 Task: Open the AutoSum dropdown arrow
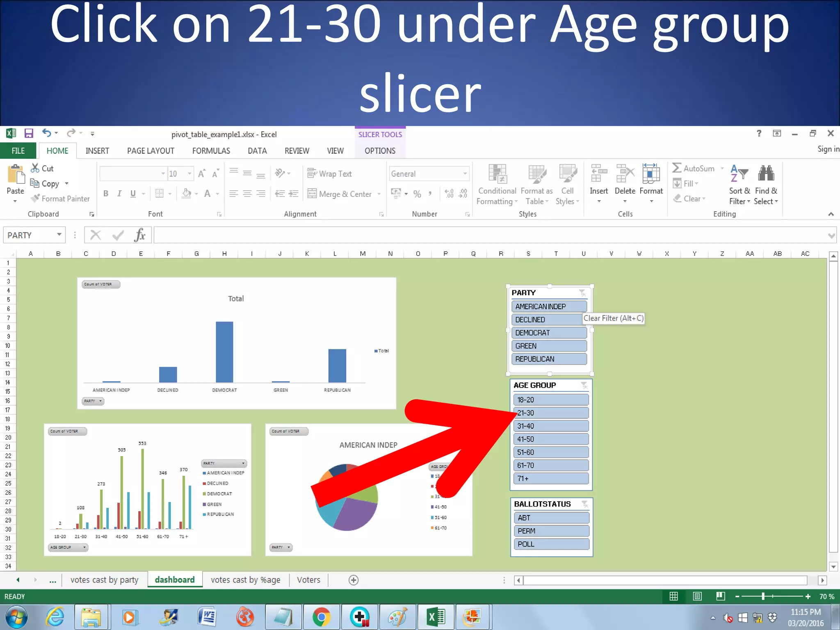[722, 169]
